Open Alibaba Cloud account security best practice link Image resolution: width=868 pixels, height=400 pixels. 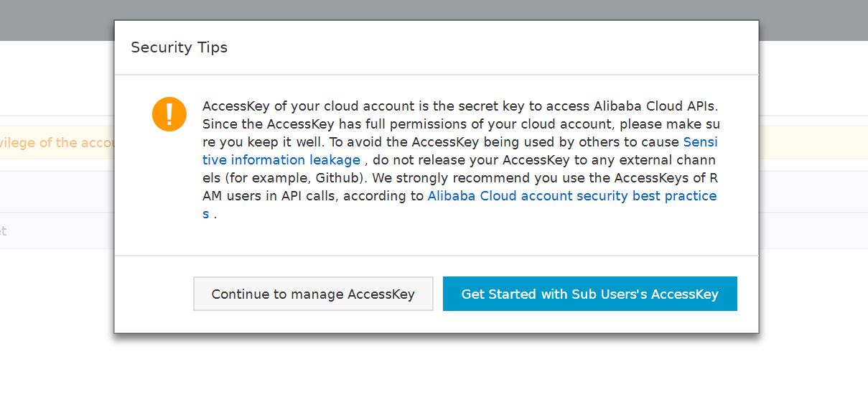coord(572,196)
